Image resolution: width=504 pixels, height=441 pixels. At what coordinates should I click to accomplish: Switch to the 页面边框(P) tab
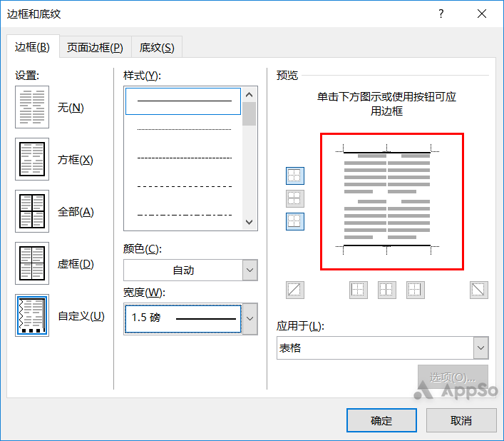[x=95, y=48]
